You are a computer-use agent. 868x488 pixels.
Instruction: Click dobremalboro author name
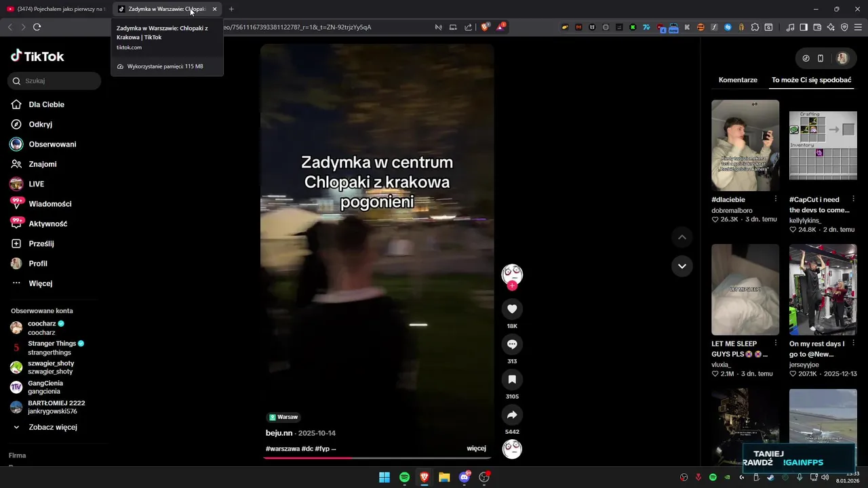coord(732,210)
